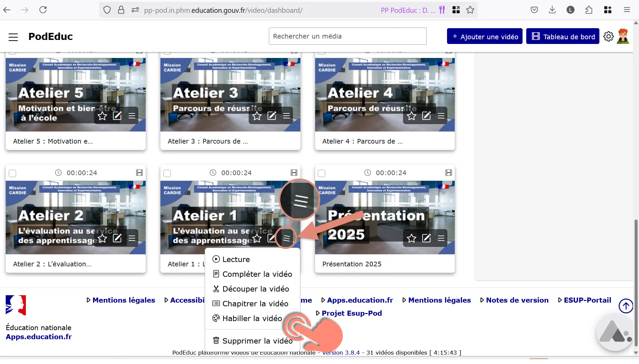
Task: Save to Pocket with the toolbar icon
Action: [534, 10]
